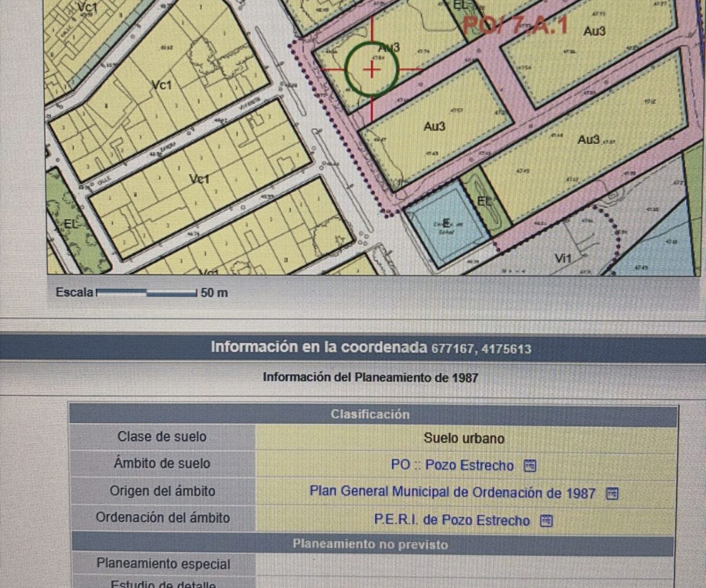
Task: Click document icon beside PO :: Pozo Estrecho
Action: point(529,466)
